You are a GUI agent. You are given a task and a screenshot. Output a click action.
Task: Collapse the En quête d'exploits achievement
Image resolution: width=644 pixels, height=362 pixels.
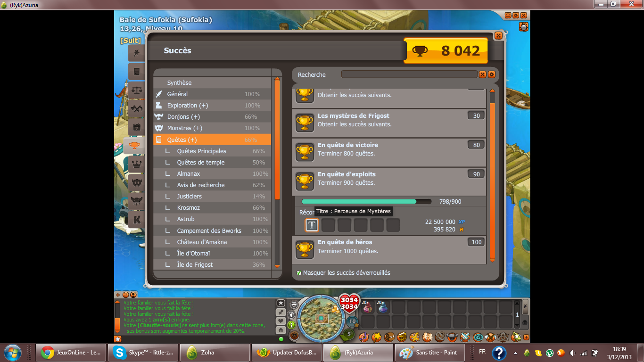(389, 181)
